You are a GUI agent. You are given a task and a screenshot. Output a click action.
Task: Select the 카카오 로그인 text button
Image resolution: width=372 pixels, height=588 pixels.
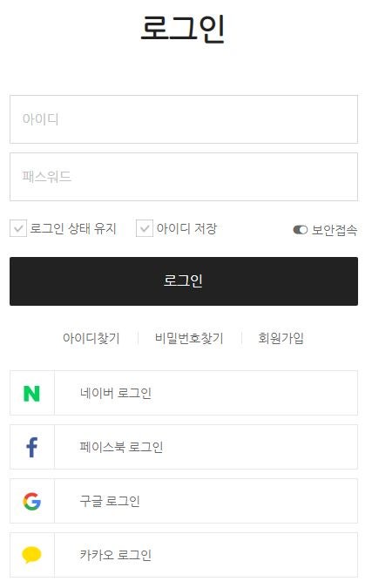click(206, 555)
